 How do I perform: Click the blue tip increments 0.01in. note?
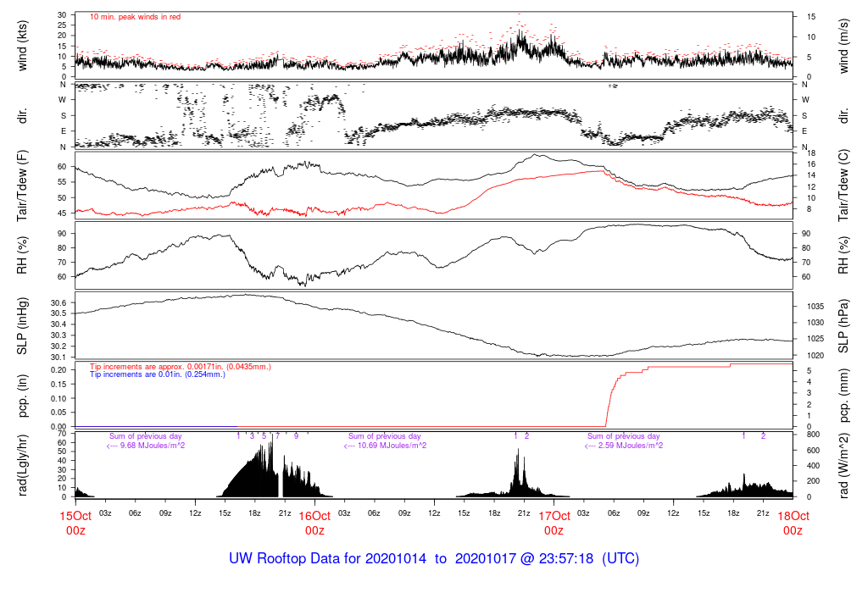158,374
